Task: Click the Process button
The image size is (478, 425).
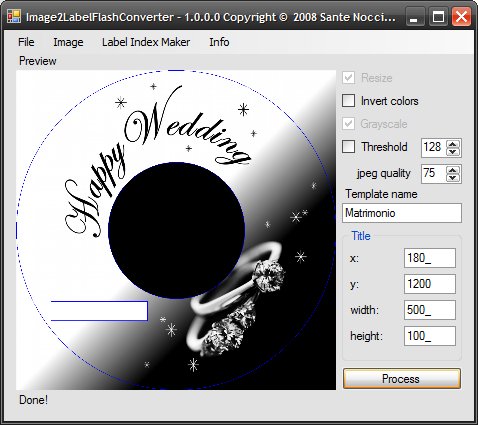Action: click(402, 379)
